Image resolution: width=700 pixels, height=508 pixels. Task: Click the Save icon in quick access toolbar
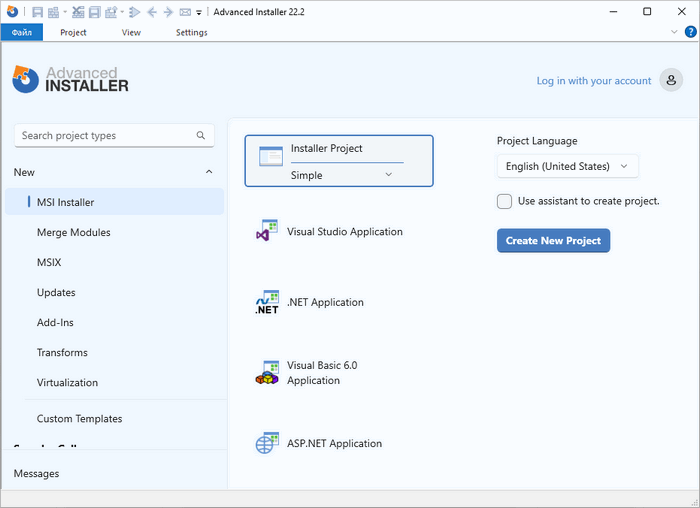click(x=37, y=12)
